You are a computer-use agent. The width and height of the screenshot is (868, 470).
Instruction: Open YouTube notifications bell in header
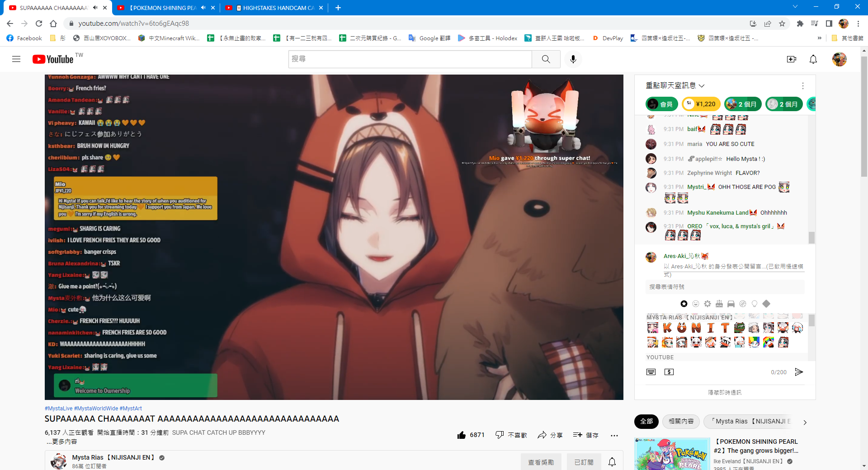(813, 59)
